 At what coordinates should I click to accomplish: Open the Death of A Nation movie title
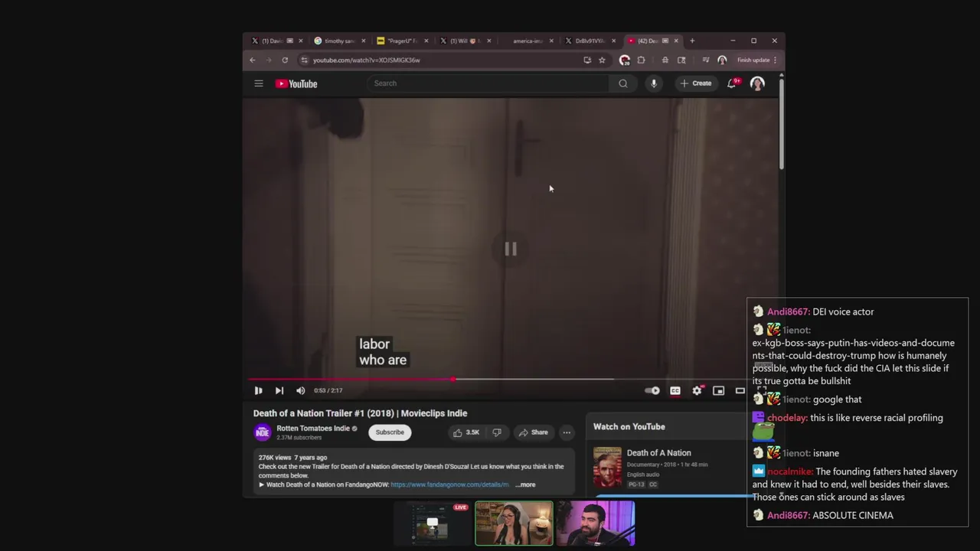[x=658, y=453]
